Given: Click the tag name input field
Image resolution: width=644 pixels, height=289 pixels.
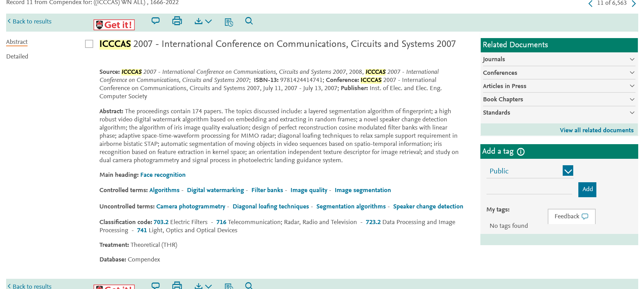Looking at the screenshot, I should (x=529, y=189).
